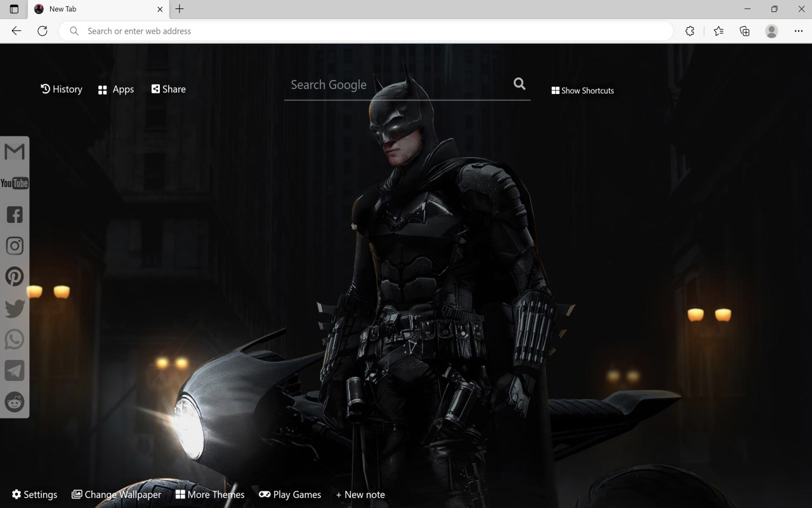
Task: Open the user profile icon
Action: (771, 30)
